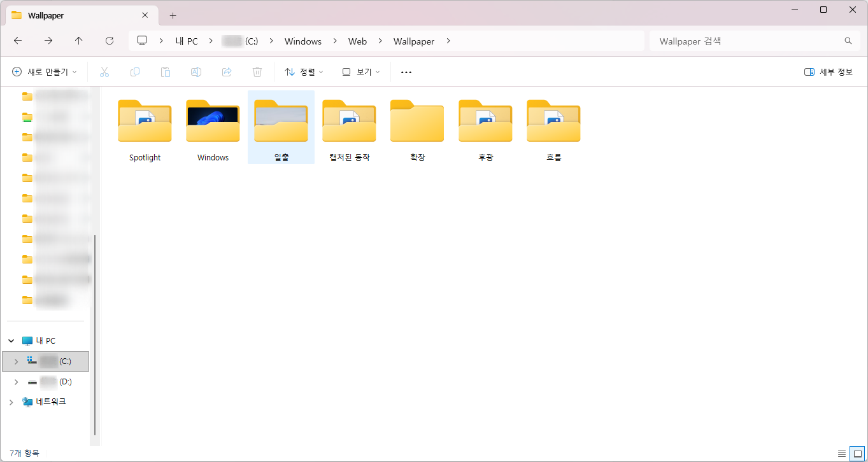Select 네트워크 in the navigation pane
Viewport: 868px width, 462px height.
46,402
